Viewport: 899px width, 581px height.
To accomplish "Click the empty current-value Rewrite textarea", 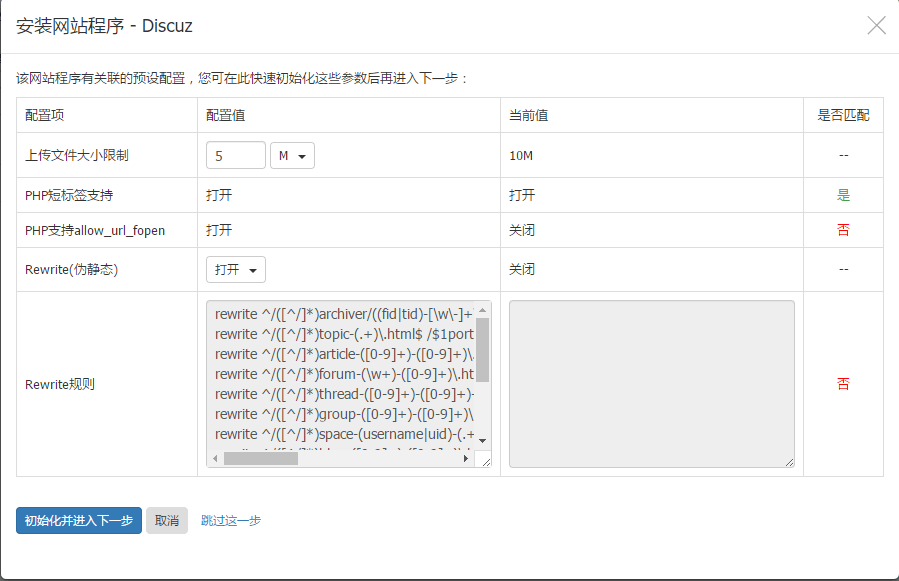I will (652, 384).
